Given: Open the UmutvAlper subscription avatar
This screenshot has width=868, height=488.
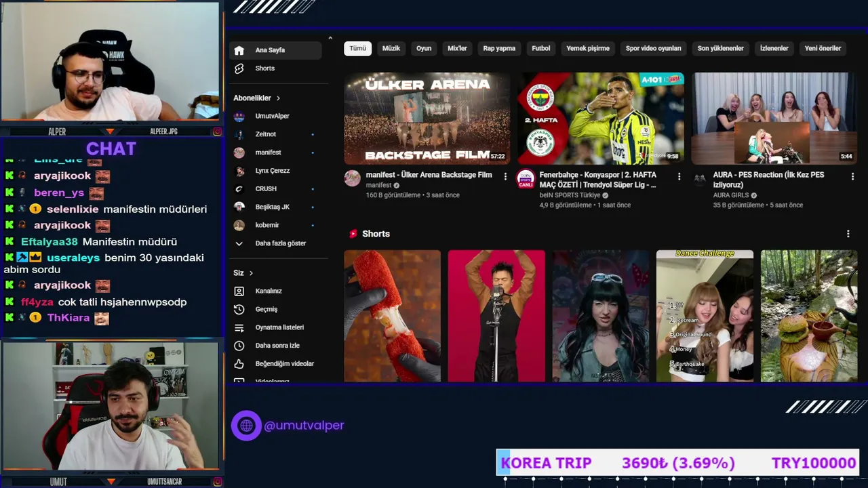Looking at the screenshot, I should [x=239, y=116].
